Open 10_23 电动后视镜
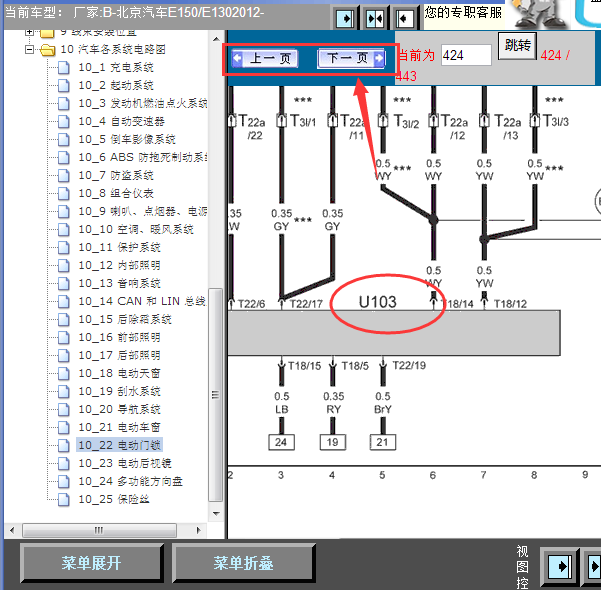 (125, 463)
